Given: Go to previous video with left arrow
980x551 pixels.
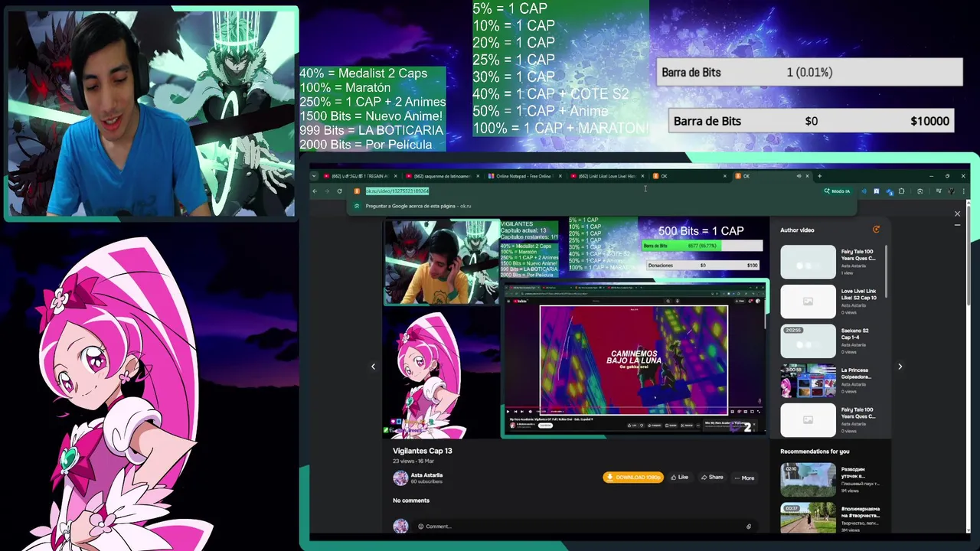Looking at the screenshot, I should click(373, 367).
